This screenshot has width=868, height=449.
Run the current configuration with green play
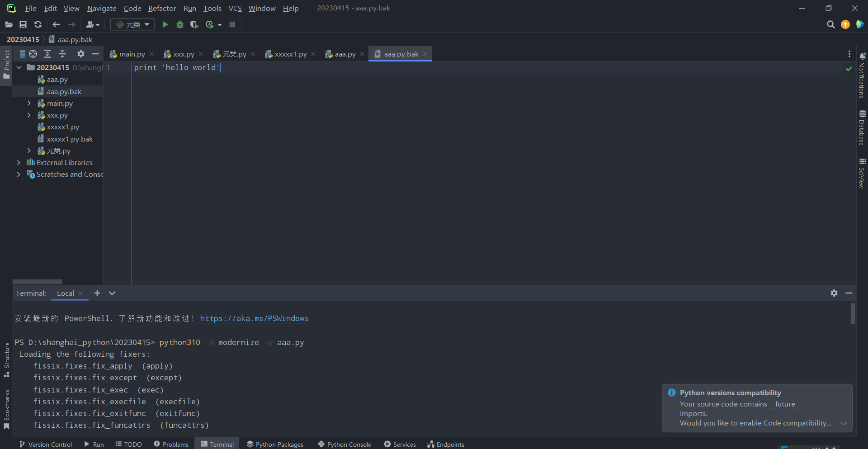(x=165, y=24)
